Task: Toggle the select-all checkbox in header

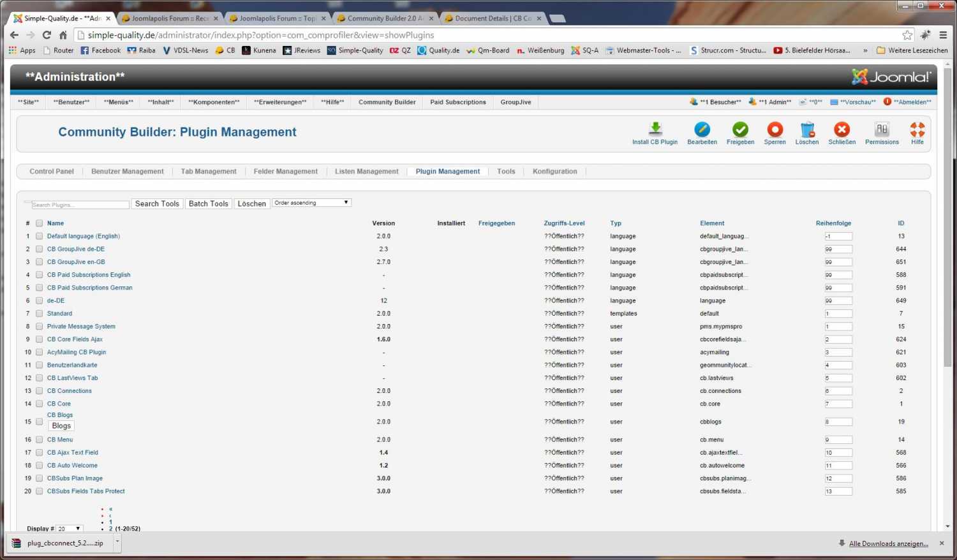Action: [40, 223]
